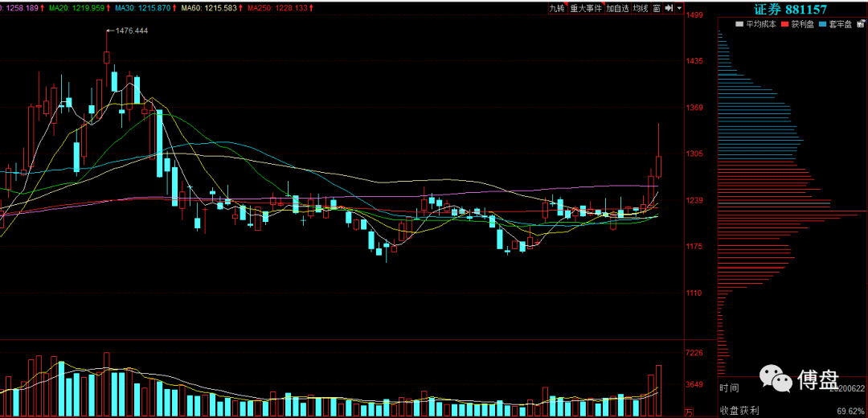
Task: Open the toolbar dropdown arrow
Action: [679, 8]
